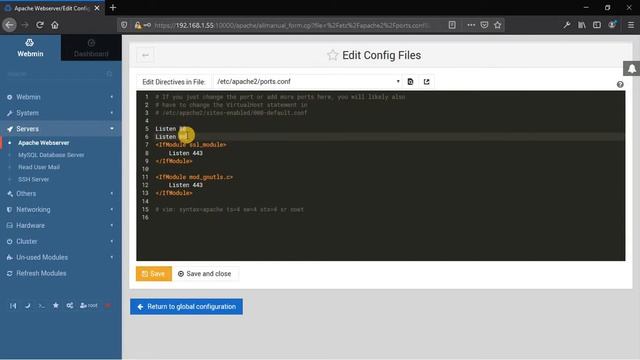The height and width of the screenshot is (360, 640).
Task: Open Read User Mail module
Action: (x=39, y=167)
